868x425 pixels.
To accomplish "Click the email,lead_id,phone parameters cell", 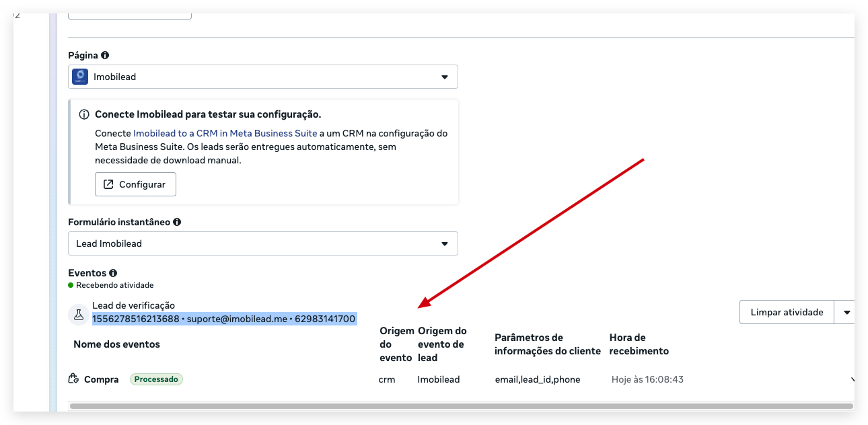I will [x=538, y=379].
